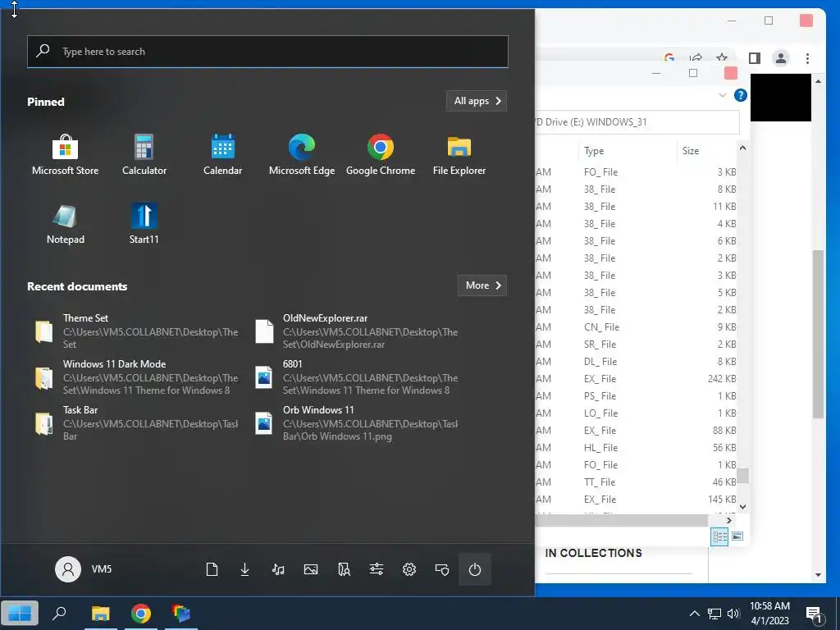Open user folder shortcut in Start footer
This screenshot has width=840, height=630.
pos(344,569)
